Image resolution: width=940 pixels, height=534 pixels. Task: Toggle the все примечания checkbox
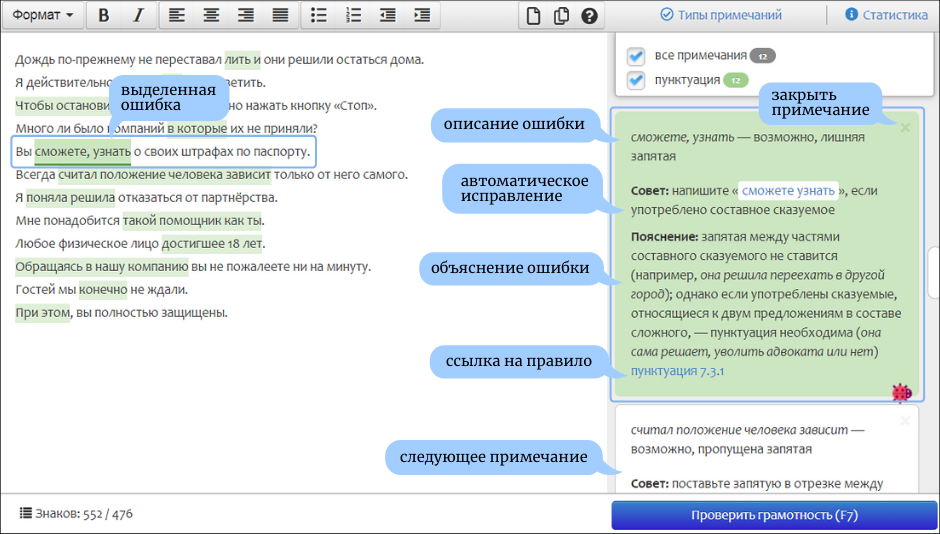(635, 56)
